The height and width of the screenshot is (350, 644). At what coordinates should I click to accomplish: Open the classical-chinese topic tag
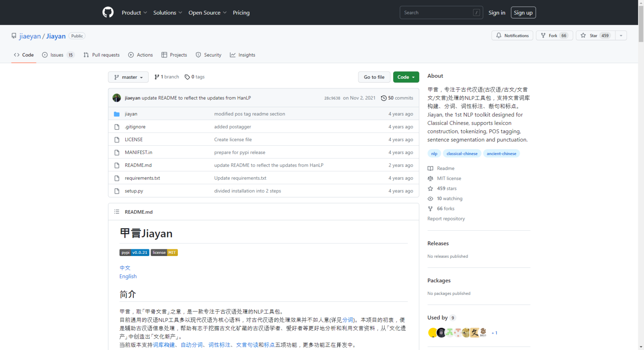click(462, 153)
